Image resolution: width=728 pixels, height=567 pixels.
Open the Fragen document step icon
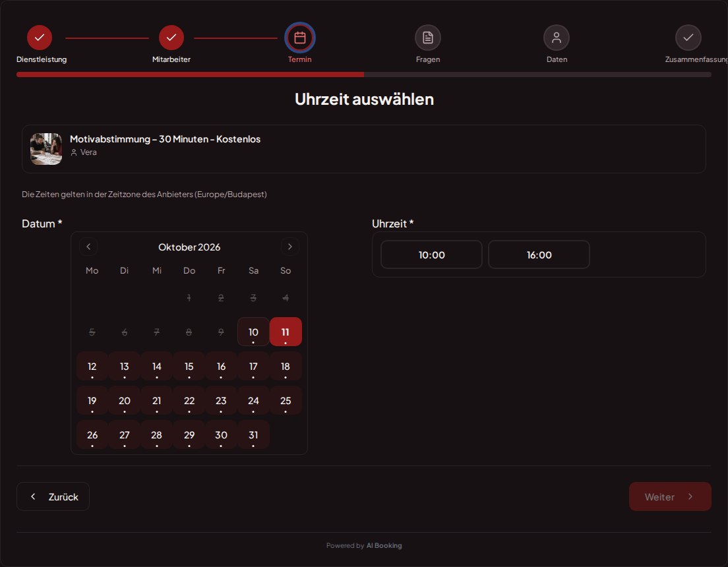(x=427, y=38)
